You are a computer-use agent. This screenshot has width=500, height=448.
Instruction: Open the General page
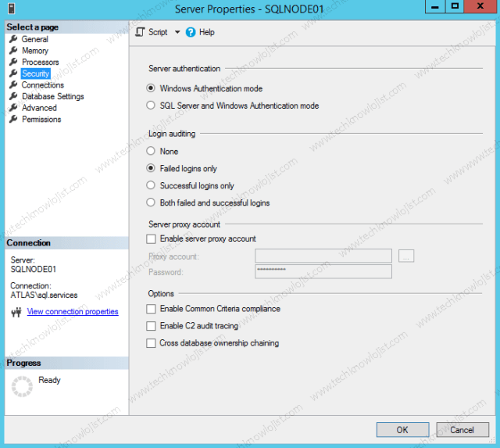34,39
